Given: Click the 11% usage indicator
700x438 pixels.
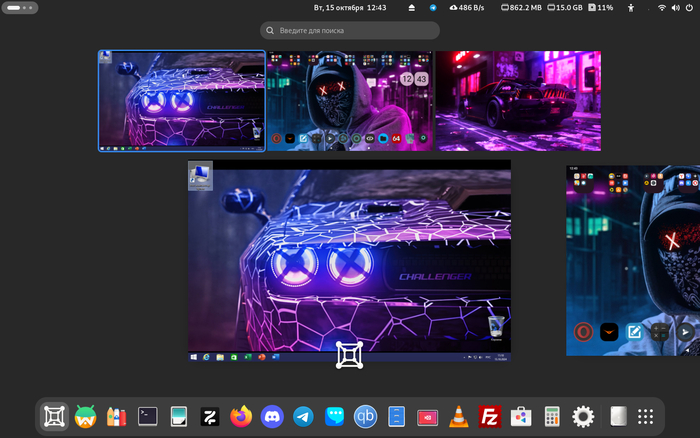Looking at the screenshot, I should [600, 8].
